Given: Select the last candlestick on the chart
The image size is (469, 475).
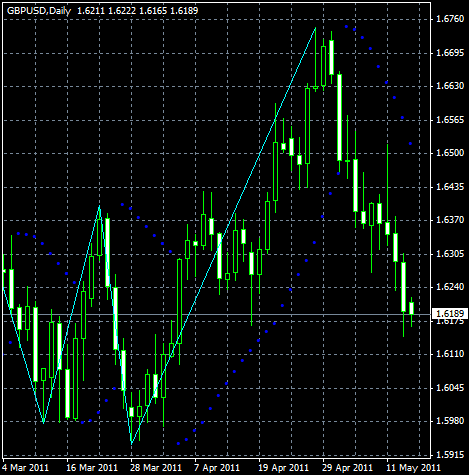Looking at the screenshot, I should coord(412,308).
